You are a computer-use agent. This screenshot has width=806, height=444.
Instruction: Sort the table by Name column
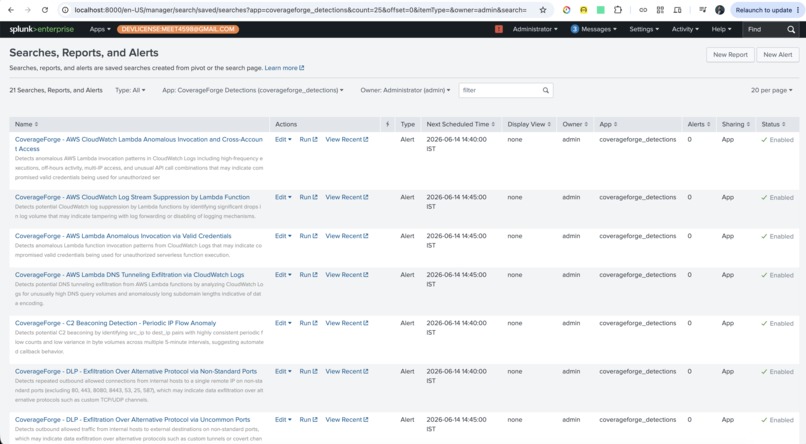pos(26,124)
